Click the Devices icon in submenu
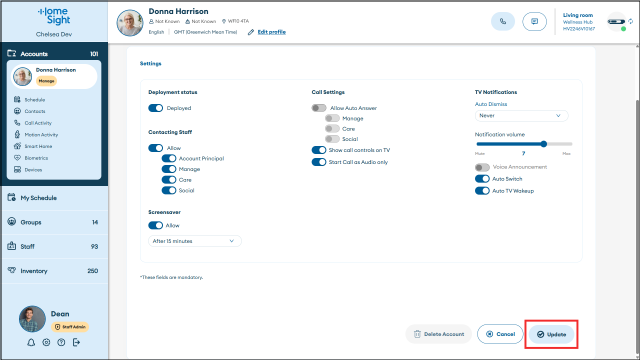 17,169
